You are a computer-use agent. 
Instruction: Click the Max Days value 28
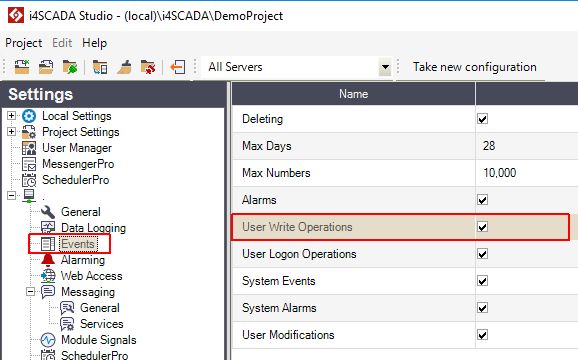pos(489,146)
